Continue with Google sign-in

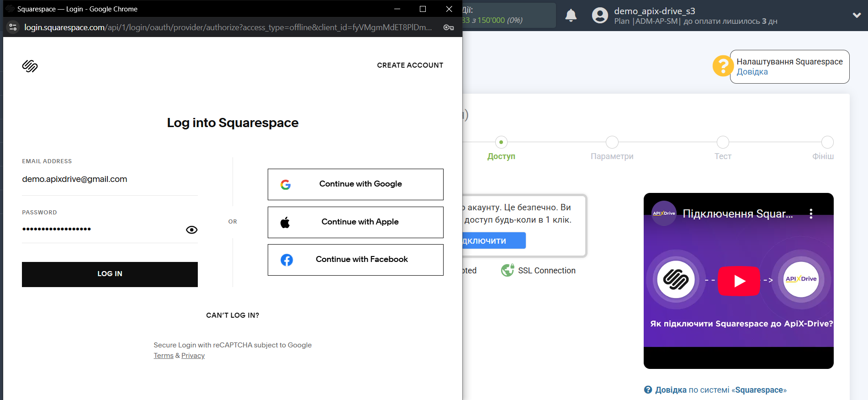(x=355, y=184)
